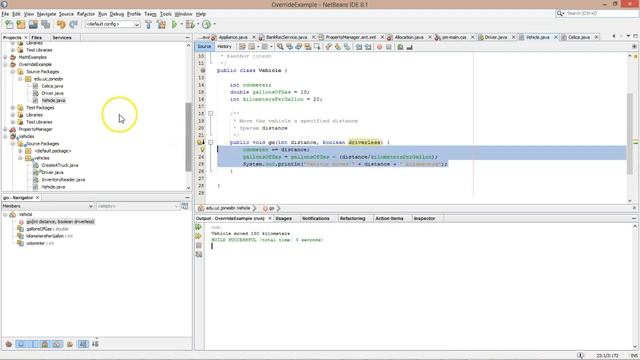Viewport: 640px width, 360px height.
Task: Click the go breadcrumb in editor
Action: [270, 208]
